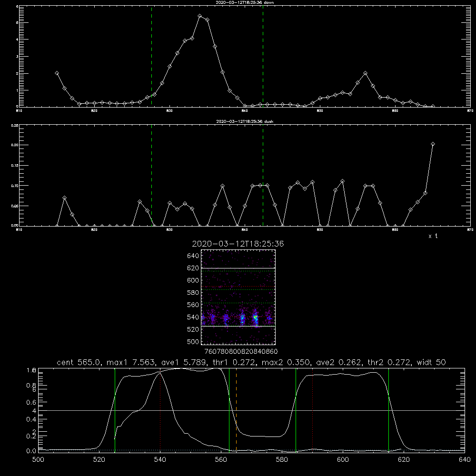Open the colored spectrogram image in the center

[x=238, y=297]
